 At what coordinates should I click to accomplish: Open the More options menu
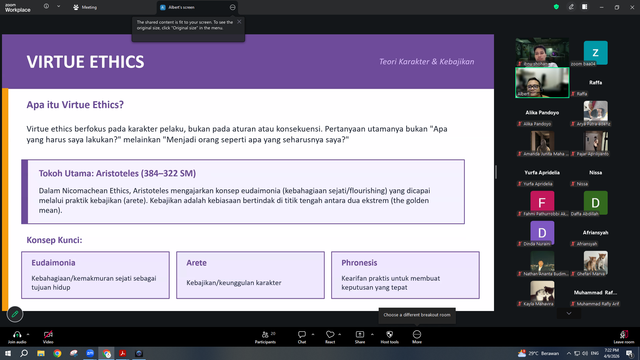tap(417, 337)
